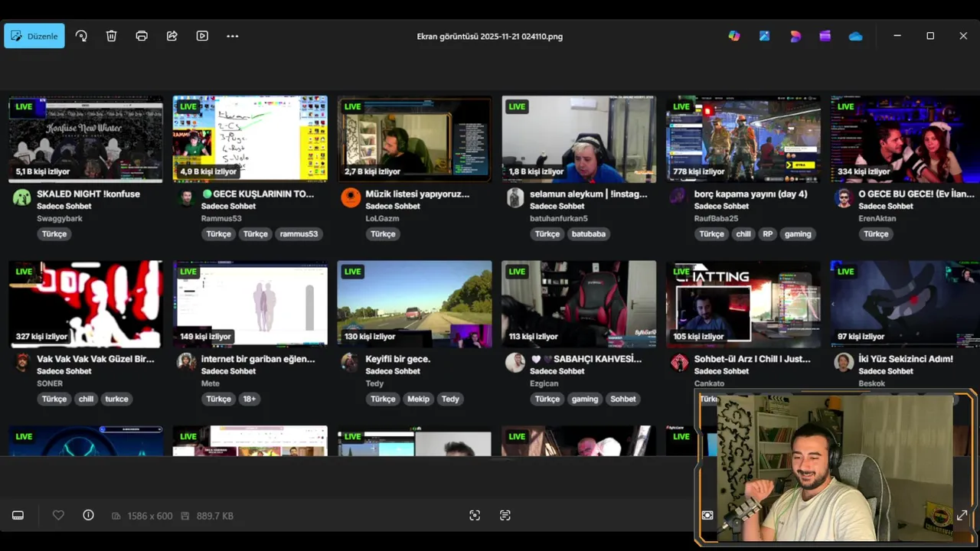The height and width of the screenshot is (551, 980).
Task: Click the Düzenle edit button
Action: point(34,36)
